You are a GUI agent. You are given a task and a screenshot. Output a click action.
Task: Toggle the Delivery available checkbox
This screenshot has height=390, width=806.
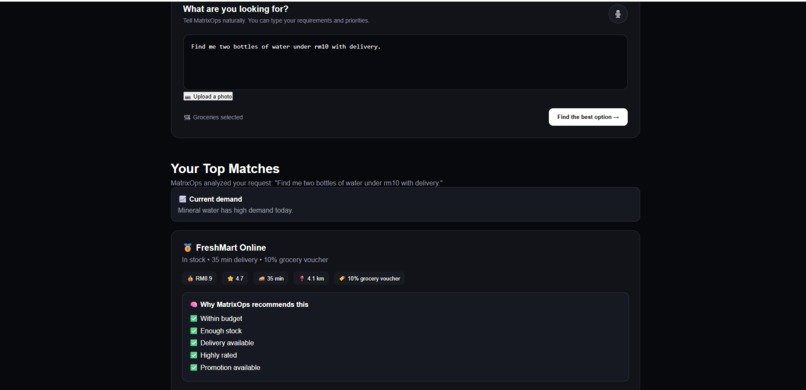[x=194, y=343]
